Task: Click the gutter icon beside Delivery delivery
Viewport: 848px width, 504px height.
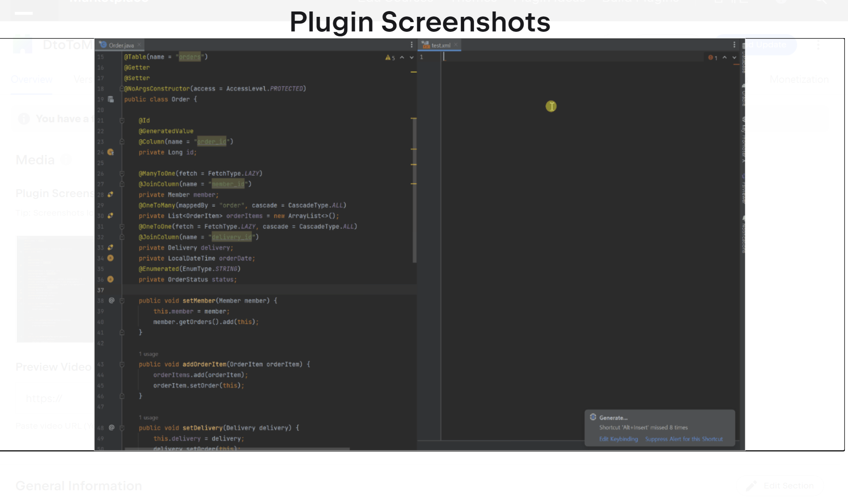Action: (x=111, y=248)
